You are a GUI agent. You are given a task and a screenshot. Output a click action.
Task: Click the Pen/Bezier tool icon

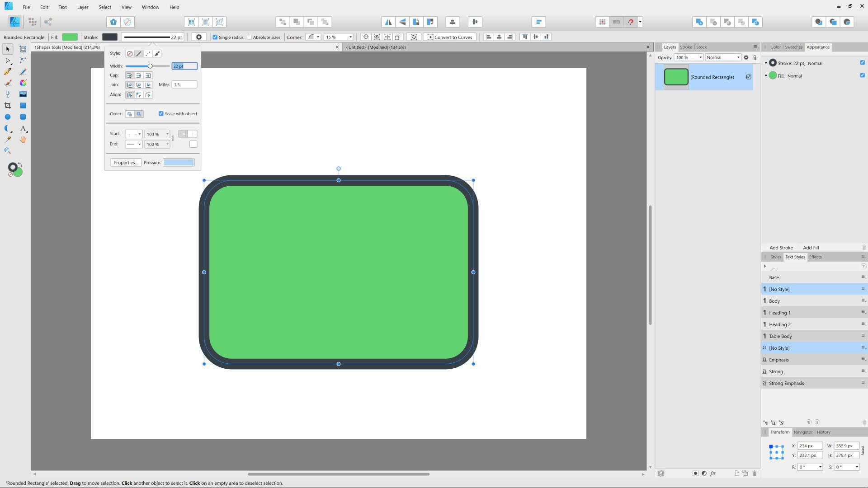pyautogui.click(x=8, y=71)
